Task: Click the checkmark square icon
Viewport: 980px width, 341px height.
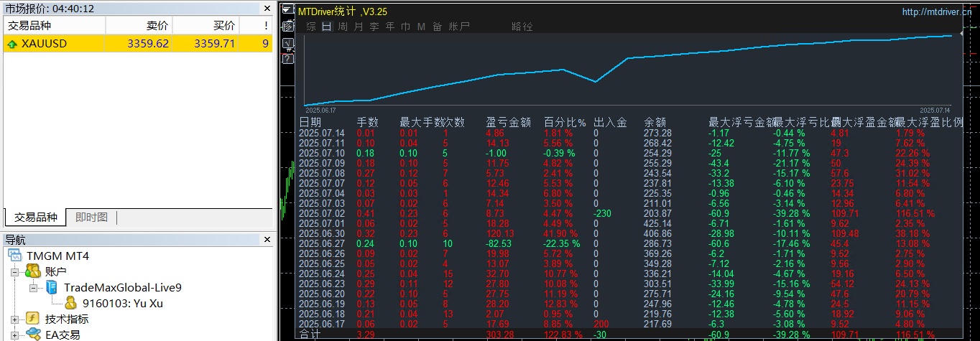Action: coord(287,42)
